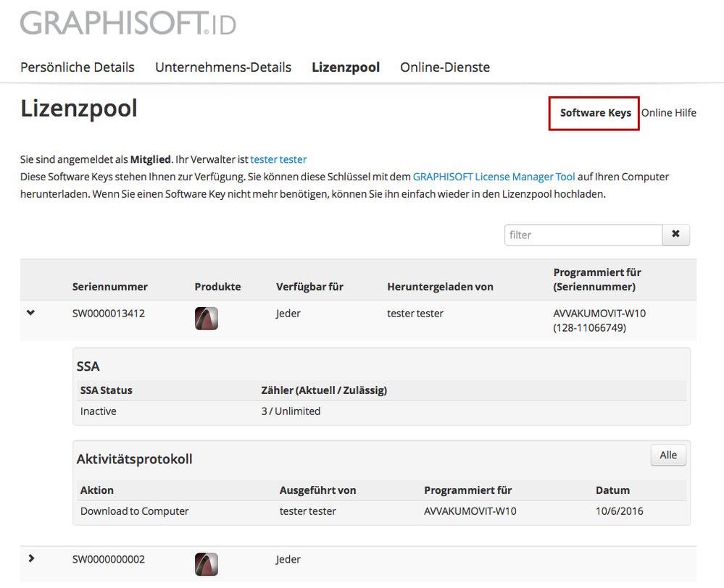Image resolution: width=724 pixels, height=588 pixels.
Task: Collapse the SW0000013412 license row
Action: point(31,313)
